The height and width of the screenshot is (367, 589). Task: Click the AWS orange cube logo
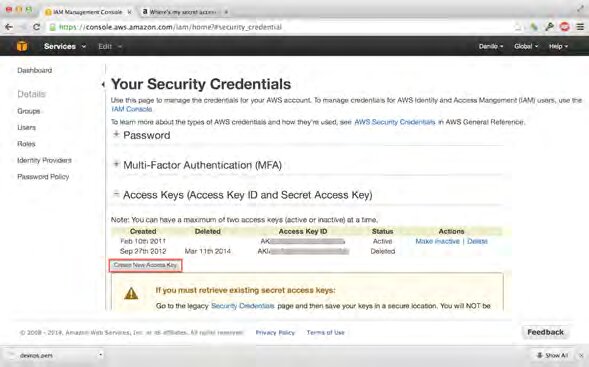coord(22,46)
